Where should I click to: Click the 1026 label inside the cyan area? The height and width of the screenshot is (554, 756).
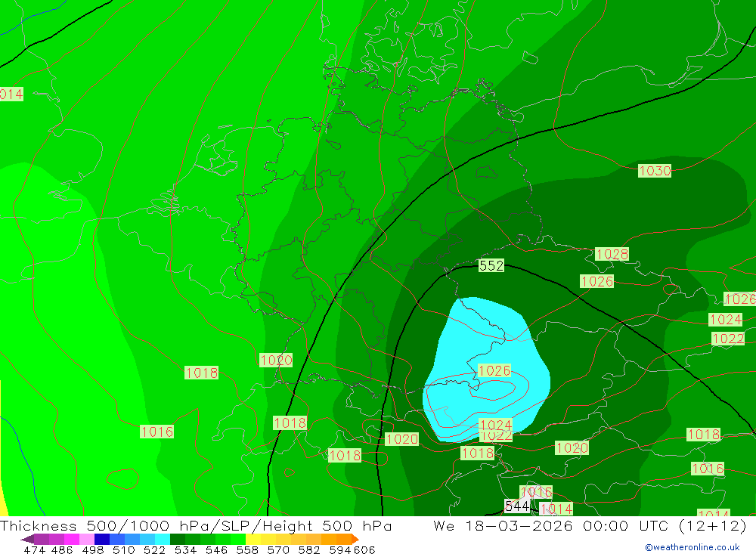[494, 370]
